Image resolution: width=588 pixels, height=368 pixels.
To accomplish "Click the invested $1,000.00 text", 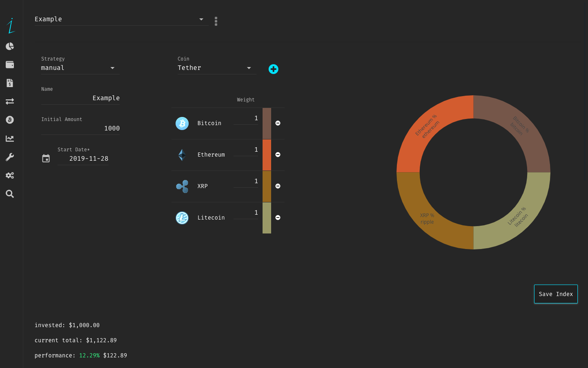I will coord(67,325).
